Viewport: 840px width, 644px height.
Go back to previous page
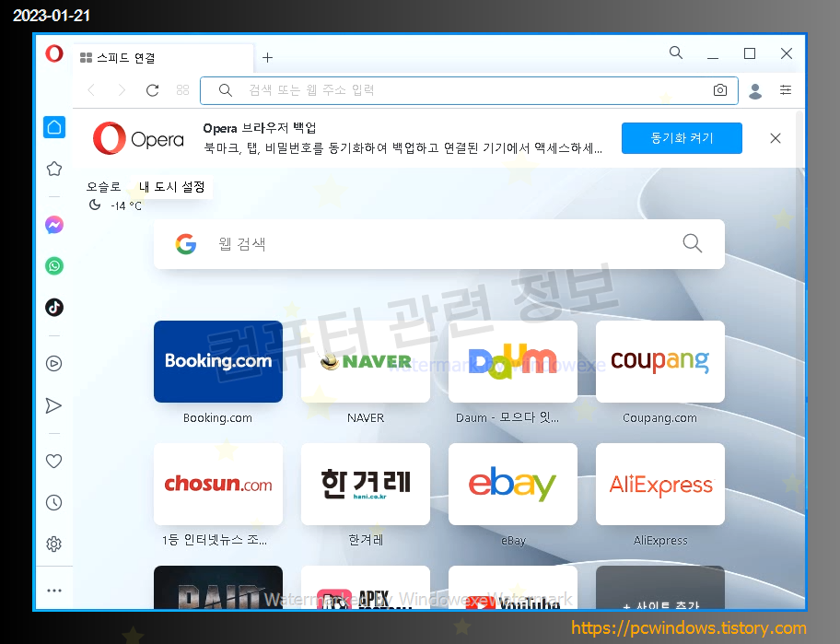[91, 90]
